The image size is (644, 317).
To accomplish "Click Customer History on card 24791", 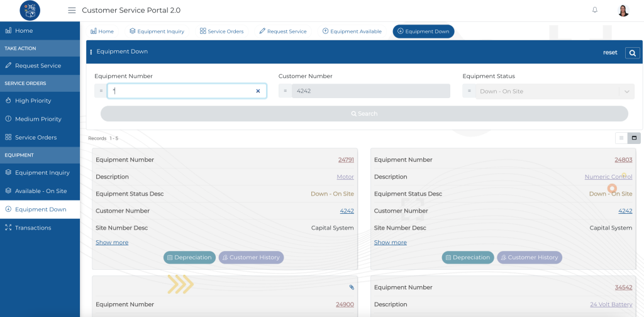I will point(251,257).
